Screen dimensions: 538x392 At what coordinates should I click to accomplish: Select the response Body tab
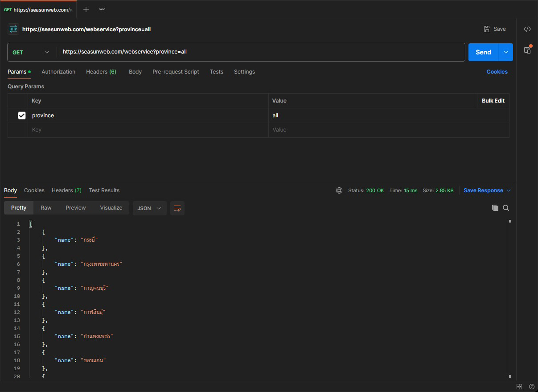pyautogui.click(x=11, y=190)
